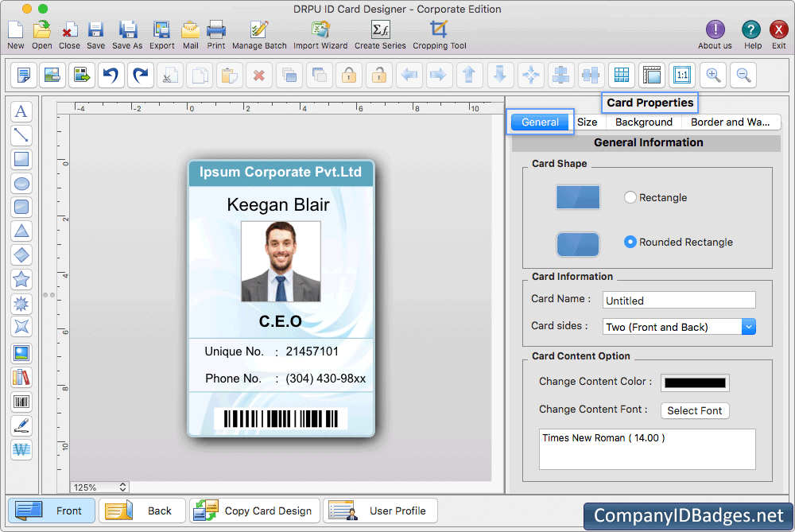795x532 pixels.
Task: Open the black Change Content Color swatch
Action: [x=695, y=383]
